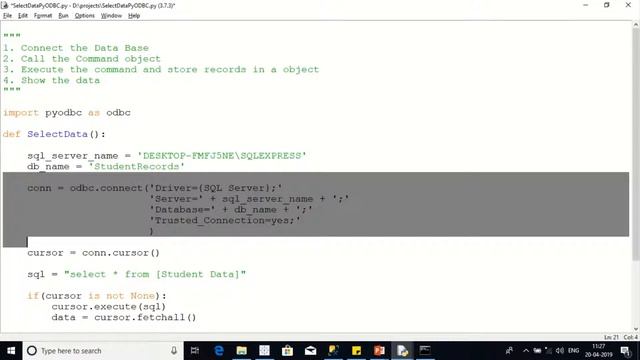
Task: Open the People icon in the system tray
Action: click(509, 351)
